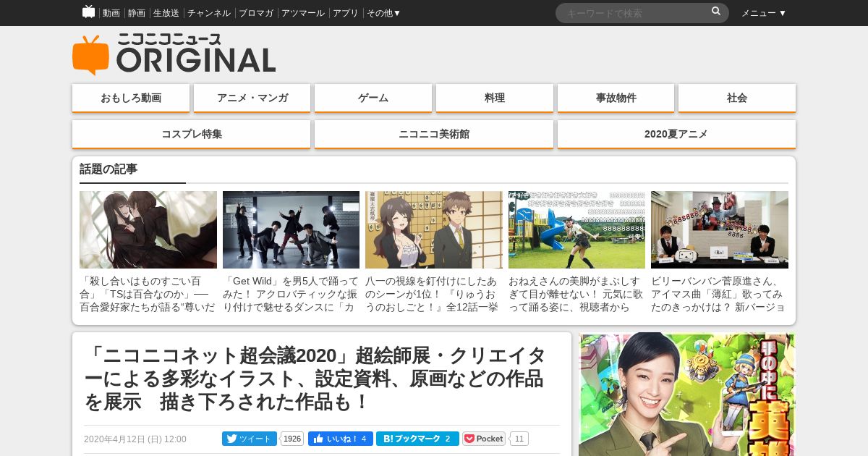Viewport: 868px width, 456px height.
Task: Open the 「Get Wild」を男5人で踊って article link
Action: tap(291, 294)
